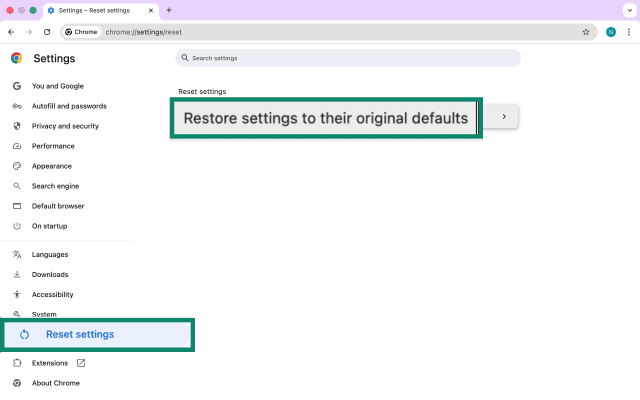Close the Settings – Reset settings tab
640x400 pixels.
[x=151, y=11]
